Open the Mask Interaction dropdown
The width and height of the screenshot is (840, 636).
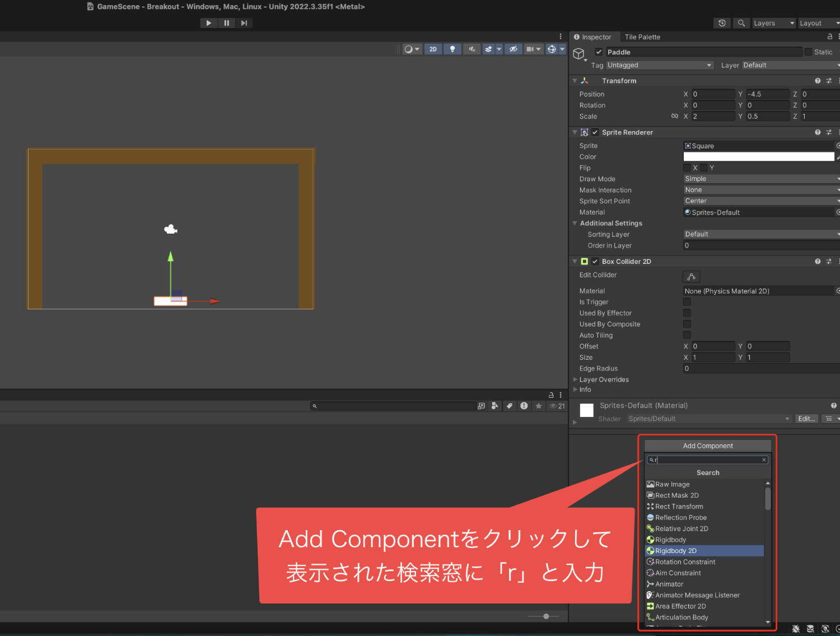click(x=762, y=190)
